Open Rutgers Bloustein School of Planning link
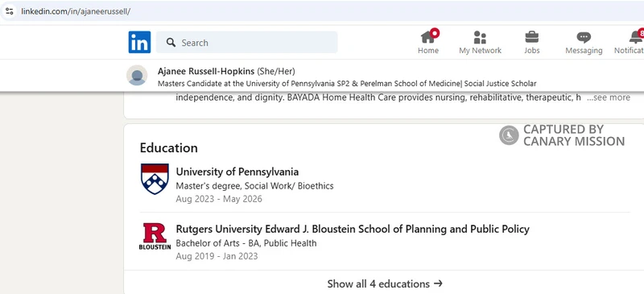644x294 pixels. [353, 229]
